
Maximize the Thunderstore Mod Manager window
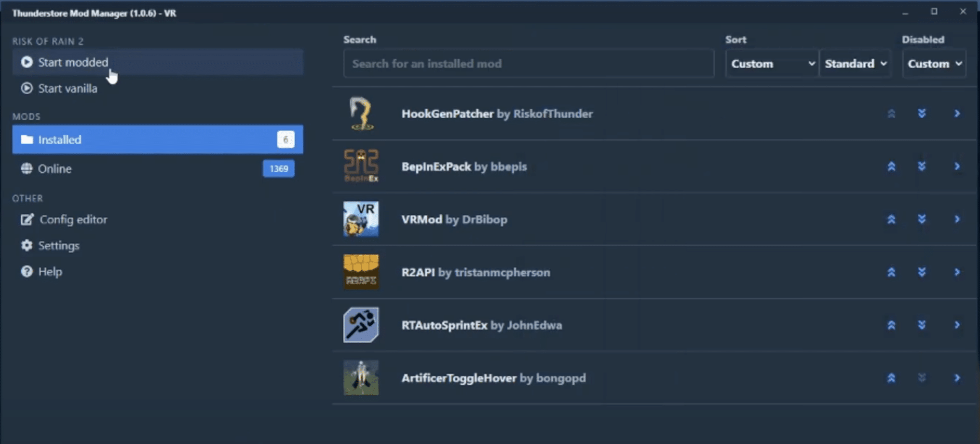934,12
